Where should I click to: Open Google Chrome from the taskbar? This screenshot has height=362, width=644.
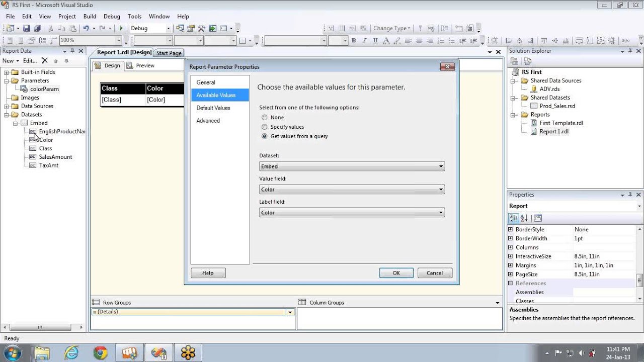100,352
